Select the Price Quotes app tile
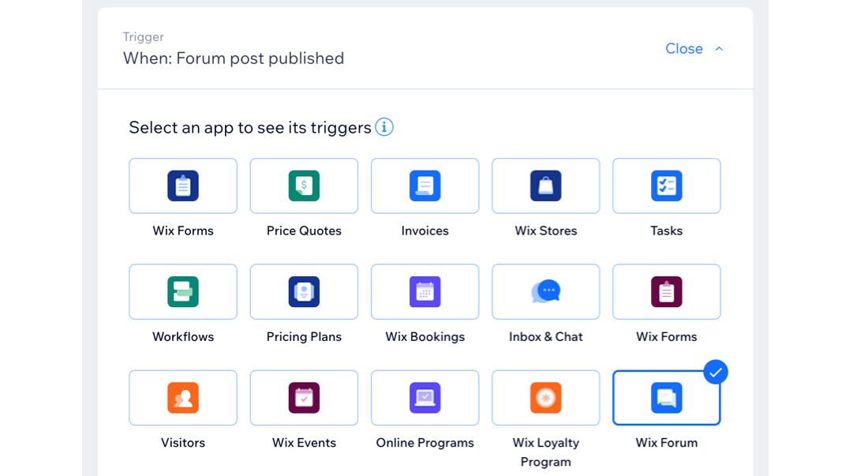Screen dimensions: 868x476 point(304,186)
